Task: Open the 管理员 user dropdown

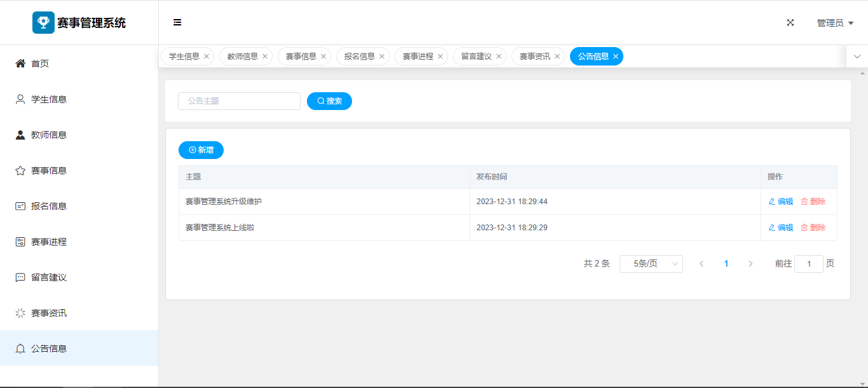Action: click(x=834, y=23)
